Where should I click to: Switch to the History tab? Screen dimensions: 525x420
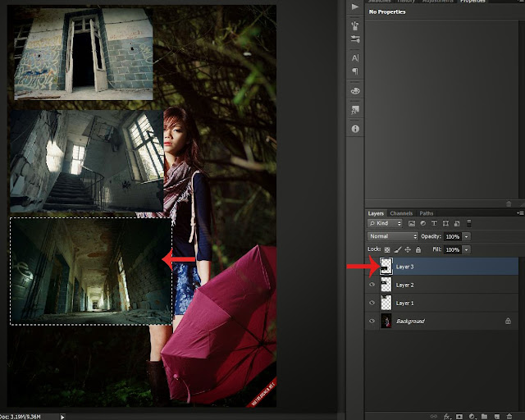click(x=406, y=2)
